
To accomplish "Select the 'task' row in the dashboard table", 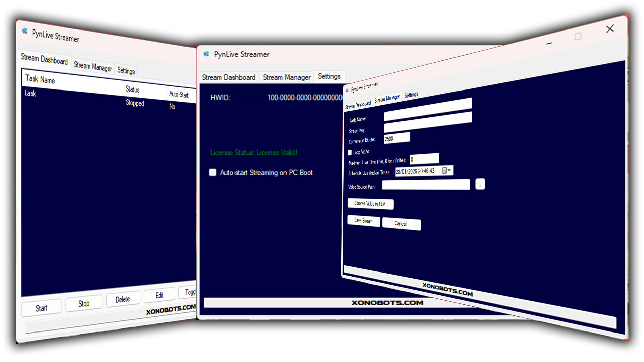I will click(x=31, y=94).
